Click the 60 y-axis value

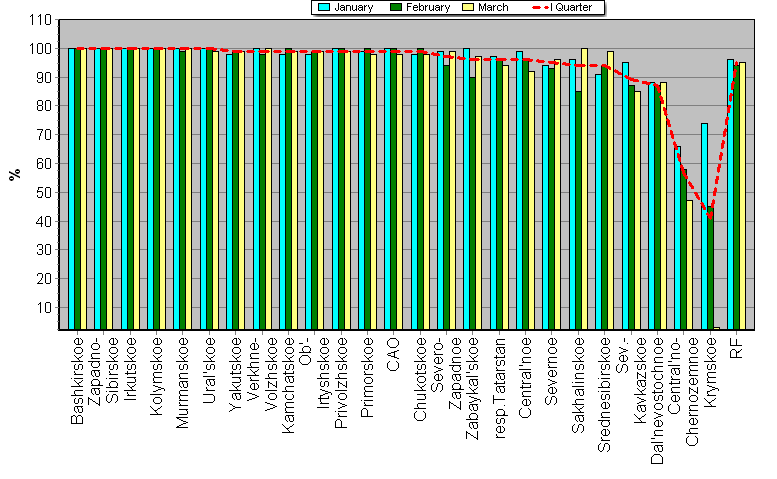click(x=44, y=163)
